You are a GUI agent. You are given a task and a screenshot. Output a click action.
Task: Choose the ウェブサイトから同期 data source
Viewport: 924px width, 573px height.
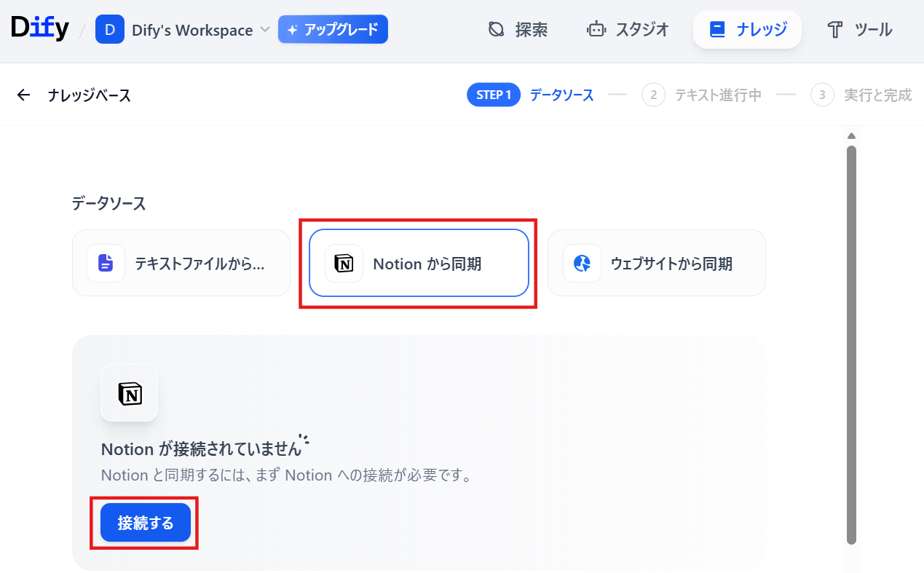657,263
